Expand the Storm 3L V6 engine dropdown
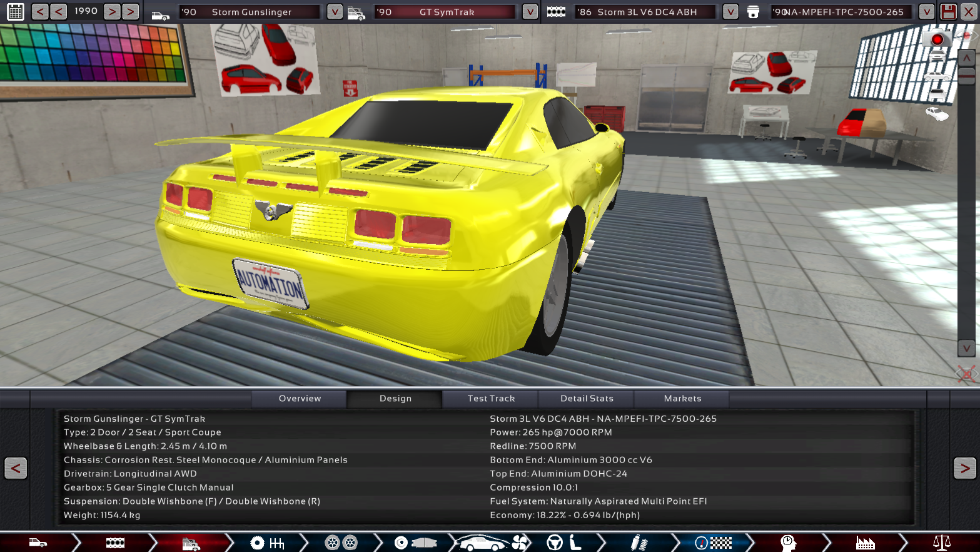 730,12
